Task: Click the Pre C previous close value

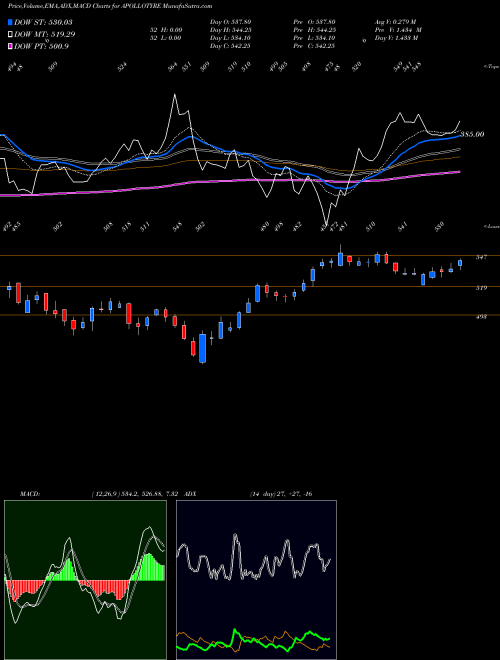Action: click(314, 46)
